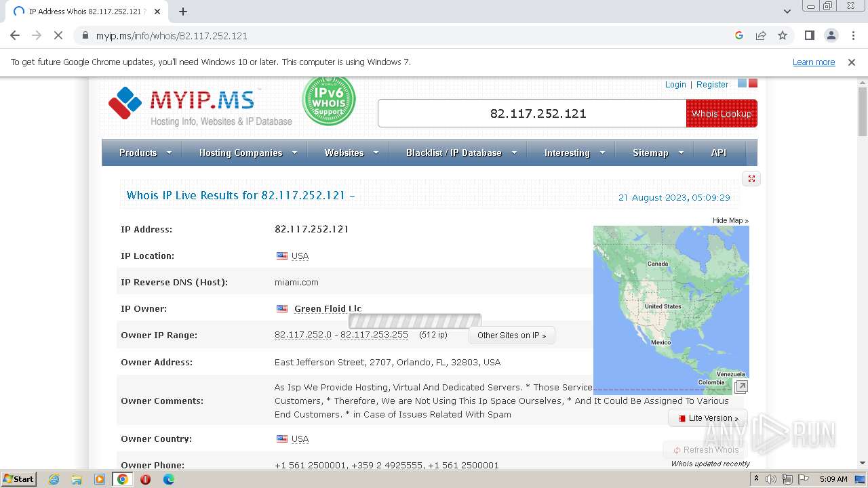
Task: Expand the Websites menu
Action: pyautogui.click(x=351, y=153)
